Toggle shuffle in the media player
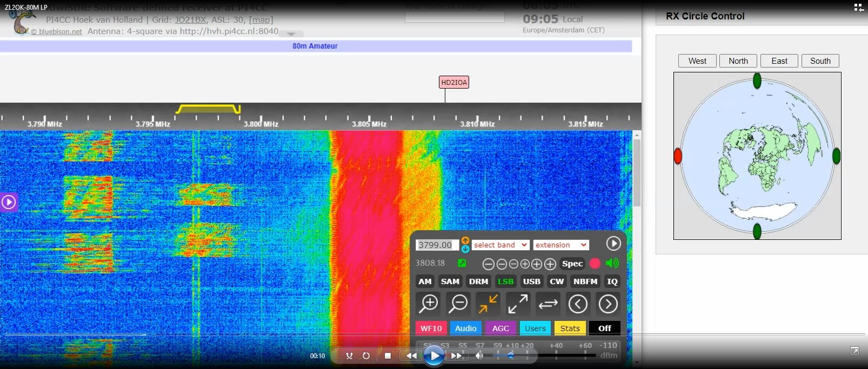This screenshot has height=369, width=868. pos(350,355)
